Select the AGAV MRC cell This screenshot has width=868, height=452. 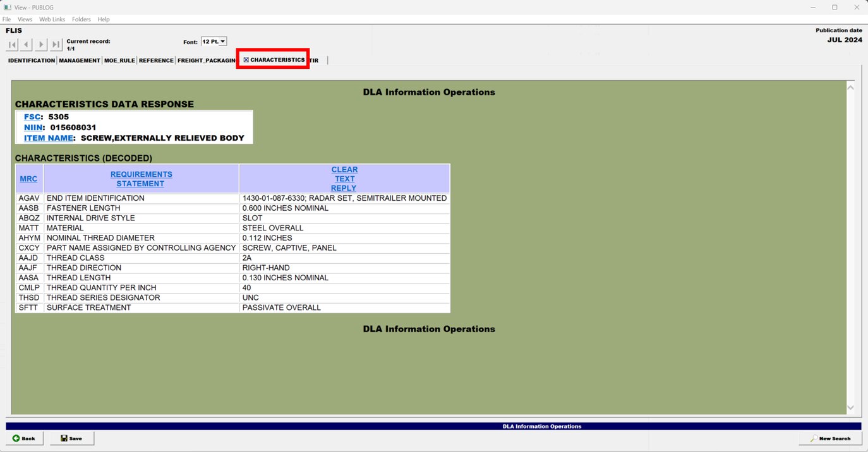click(x=30, y=198)
